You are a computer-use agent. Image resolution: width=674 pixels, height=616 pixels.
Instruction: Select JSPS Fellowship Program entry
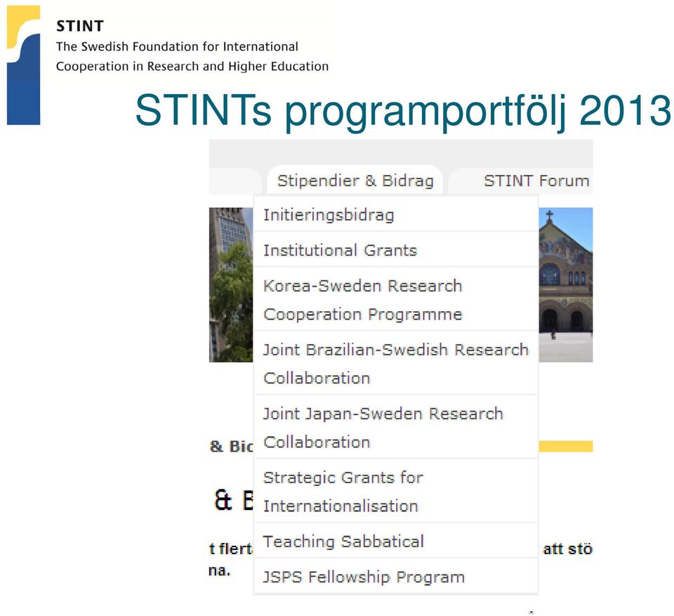point(396,577)
